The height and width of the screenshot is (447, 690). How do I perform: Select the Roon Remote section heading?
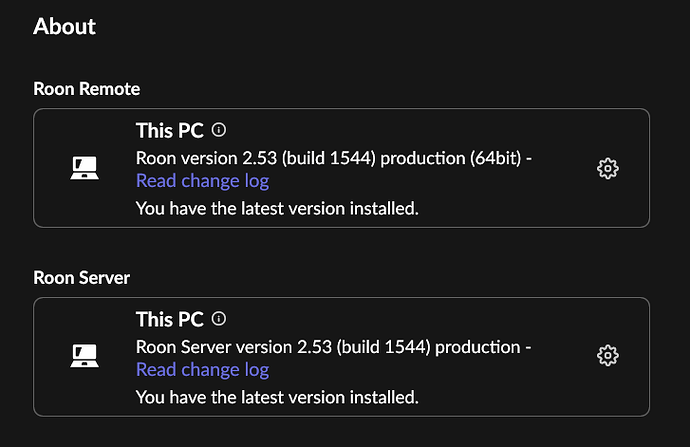[x=87, y=89]
